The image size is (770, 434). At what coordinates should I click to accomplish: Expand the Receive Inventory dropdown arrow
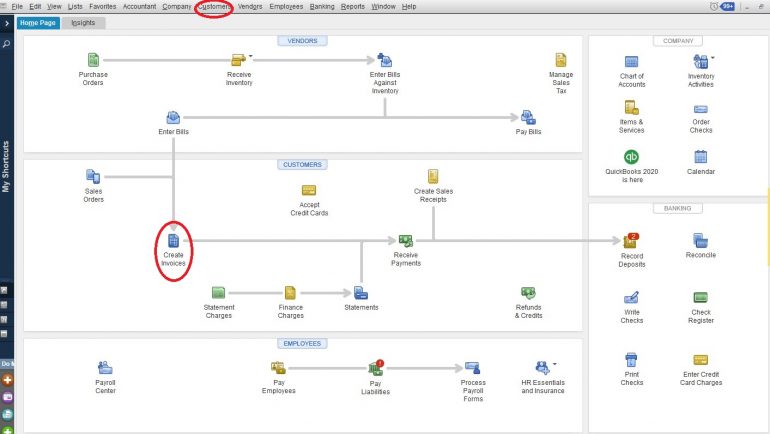[x=251, y=56]
